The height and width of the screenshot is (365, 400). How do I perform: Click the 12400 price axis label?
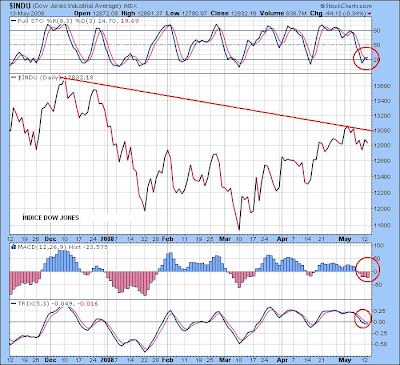[382, 177]
